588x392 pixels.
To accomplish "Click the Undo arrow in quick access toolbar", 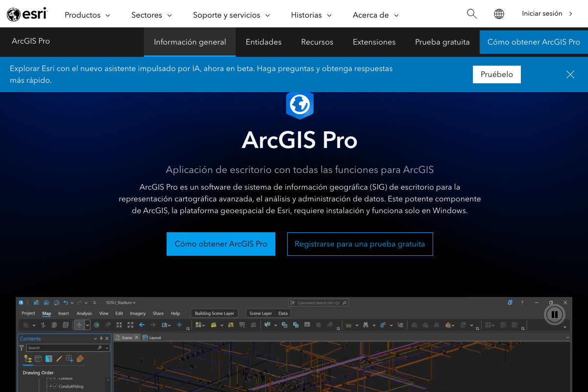I will click(x=66, y=302).
